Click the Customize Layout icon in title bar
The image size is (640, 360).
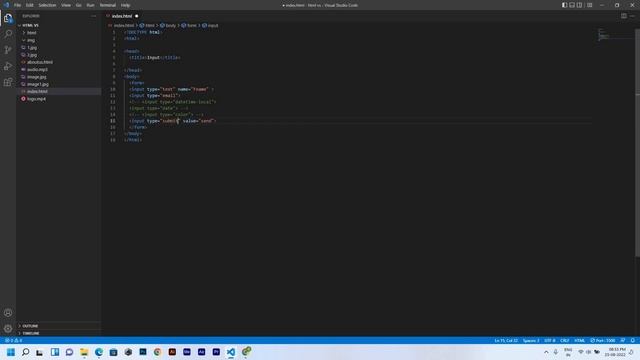pyautogui.click(x=589, y=5)
